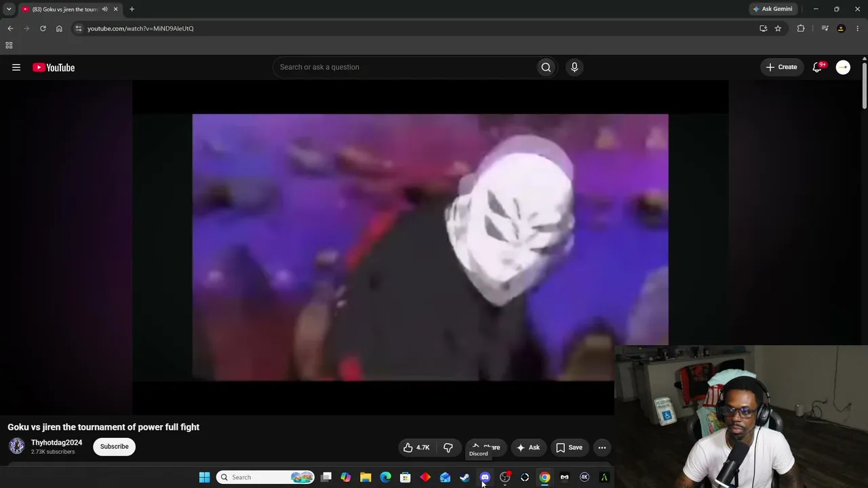868x488 pixels.
Task: Reload the YouTube page
Action: pos(43,28)
